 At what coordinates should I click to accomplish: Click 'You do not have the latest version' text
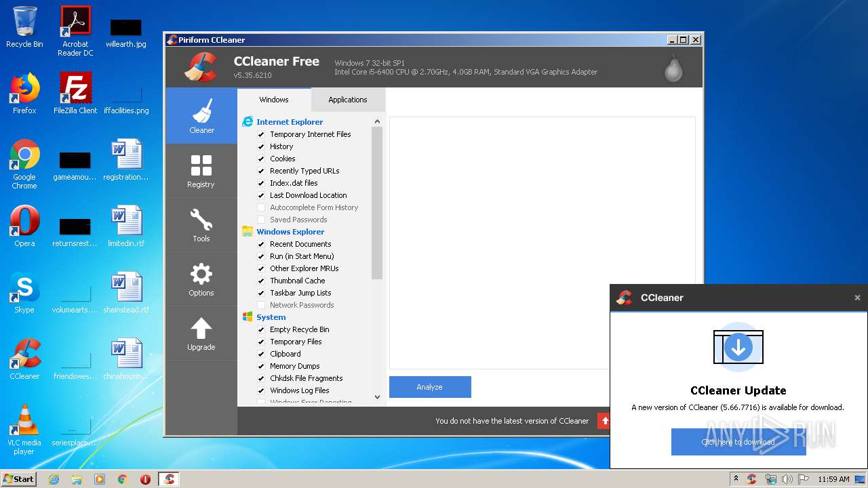tap(512, 421)
